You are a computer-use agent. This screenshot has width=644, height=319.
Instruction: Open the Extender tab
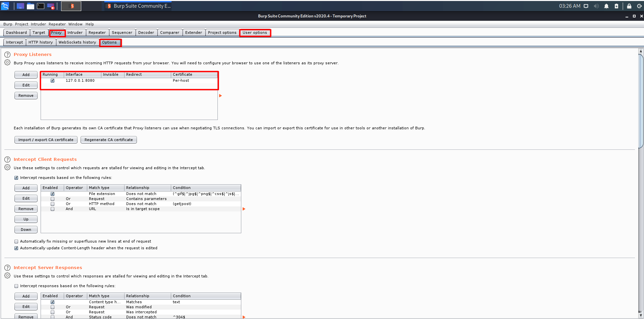194,33
